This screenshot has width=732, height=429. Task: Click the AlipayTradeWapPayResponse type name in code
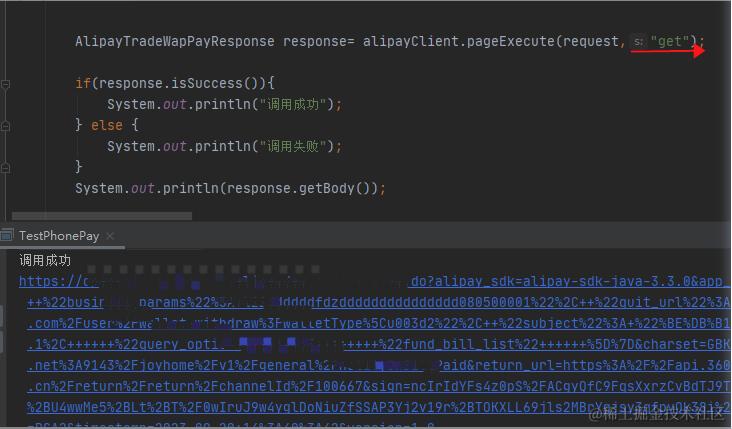tap(175, 42)
